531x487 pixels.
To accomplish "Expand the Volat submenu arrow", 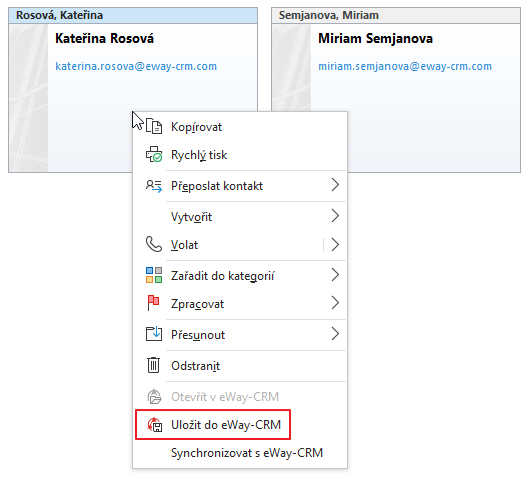I will pos(335,244).
